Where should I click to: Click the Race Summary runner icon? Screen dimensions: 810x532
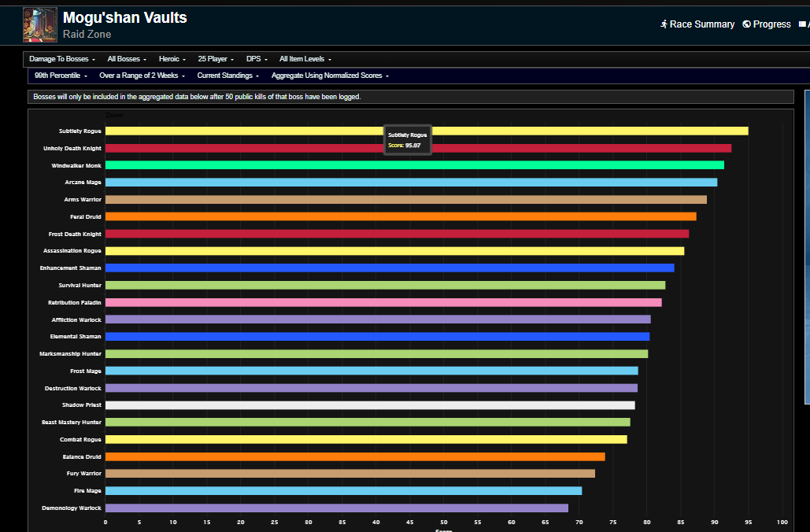pos(664,24)
